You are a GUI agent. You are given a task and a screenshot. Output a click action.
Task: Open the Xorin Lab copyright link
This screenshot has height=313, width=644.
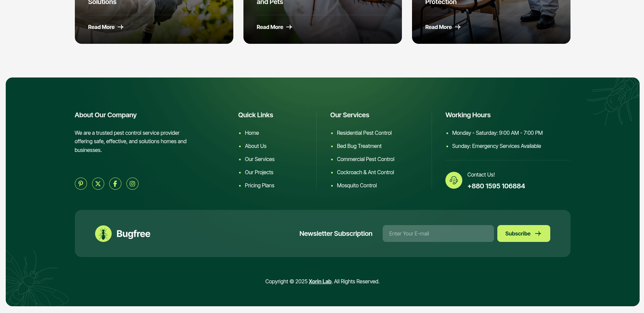[320, 281]
